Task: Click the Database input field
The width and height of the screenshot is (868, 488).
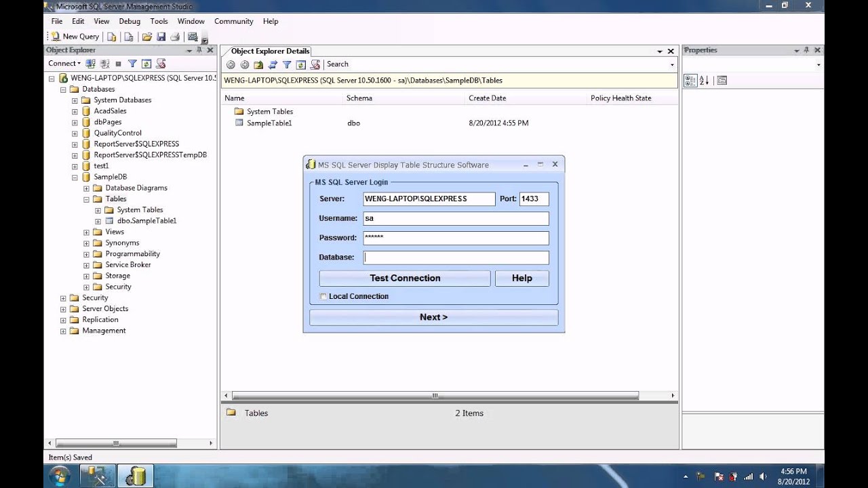Action: [456, 258]
